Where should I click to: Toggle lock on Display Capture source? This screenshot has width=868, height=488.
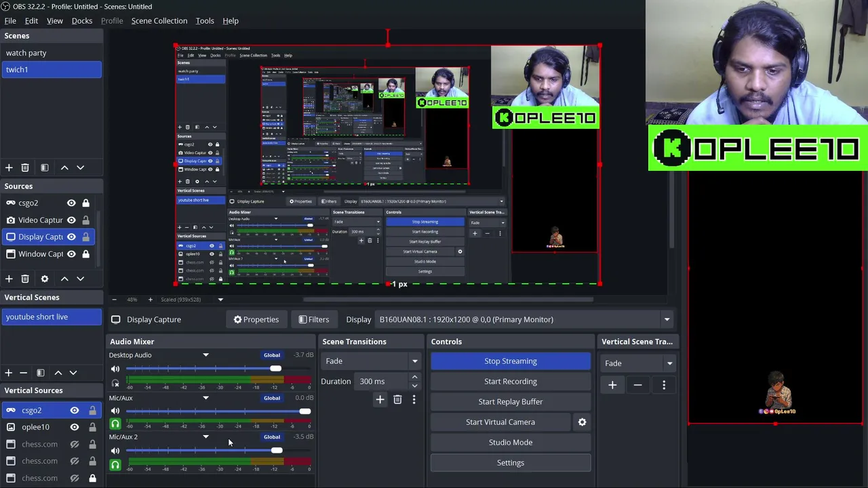coord(86,237)
